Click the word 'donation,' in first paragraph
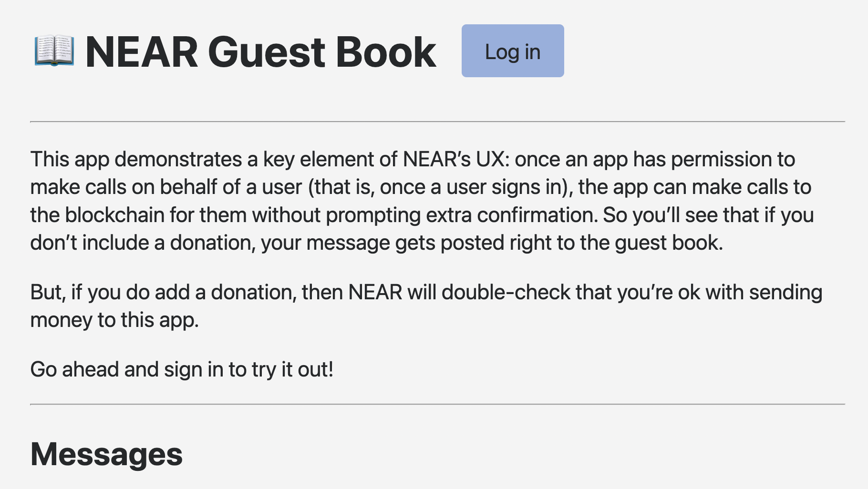This screenshot has height=489, width=868. click(x=213, y=243)
